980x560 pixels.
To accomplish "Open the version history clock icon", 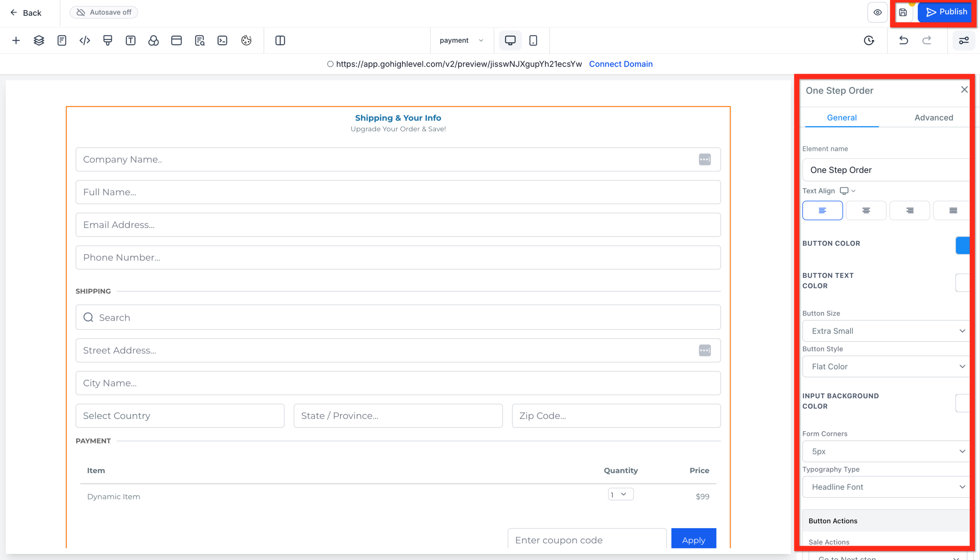I will pos(869,40).
